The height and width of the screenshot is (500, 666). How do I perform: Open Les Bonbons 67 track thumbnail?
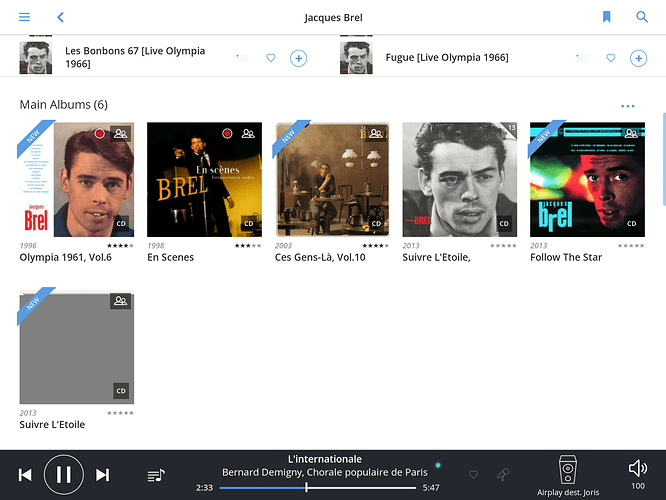36,58
